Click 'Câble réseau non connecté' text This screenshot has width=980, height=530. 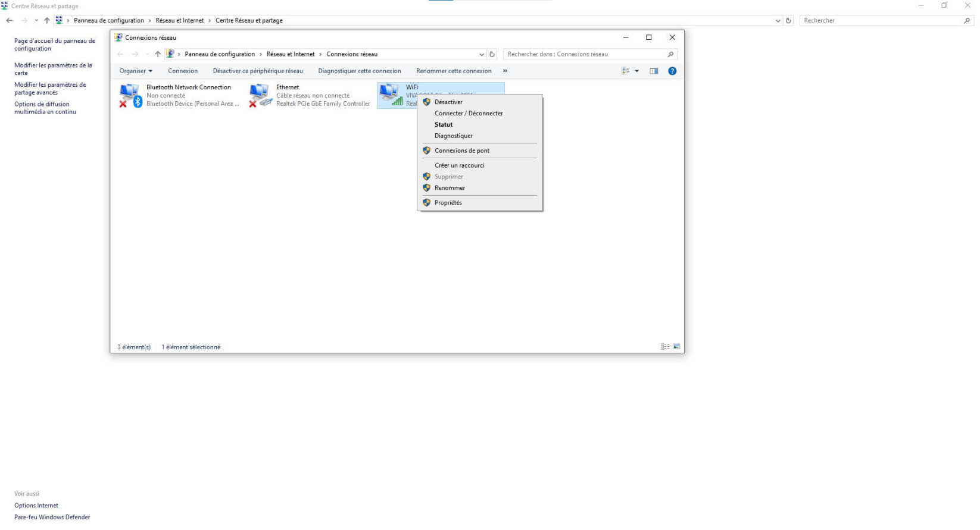[x=313, y=95]
